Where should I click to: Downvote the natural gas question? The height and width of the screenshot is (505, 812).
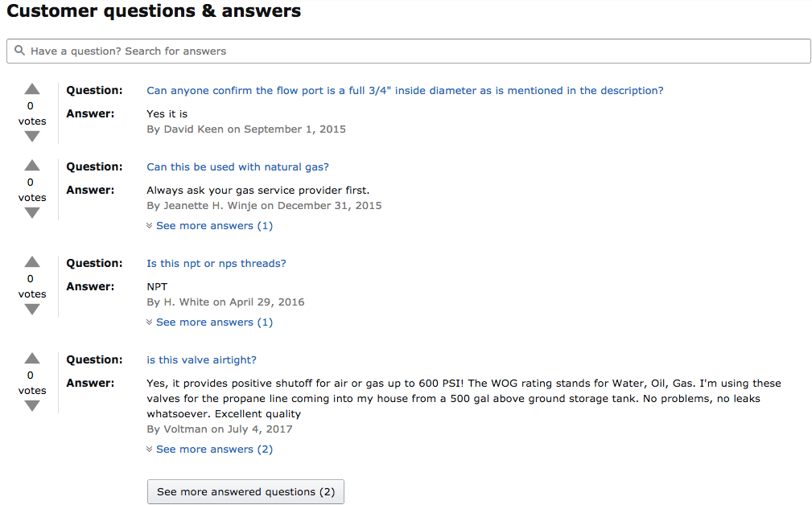click(x=32, y=213)
